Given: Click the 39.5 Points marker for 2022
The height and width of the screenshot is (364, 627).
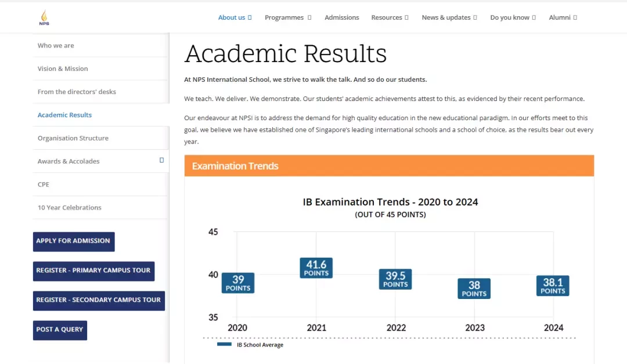Looking at the screenshot, I should (395, 279).
